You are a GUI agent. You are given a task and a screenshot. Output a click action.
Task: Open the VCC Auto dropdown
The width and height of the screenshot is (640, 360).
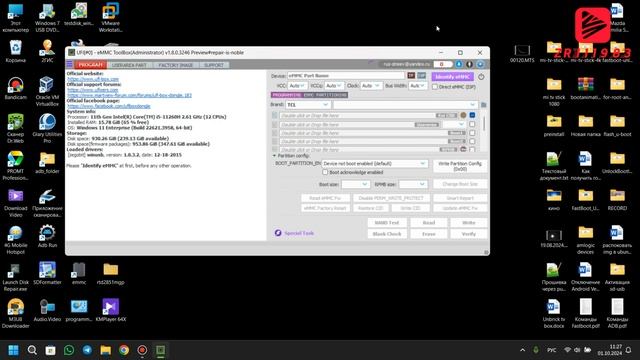(x=297, y=86)
